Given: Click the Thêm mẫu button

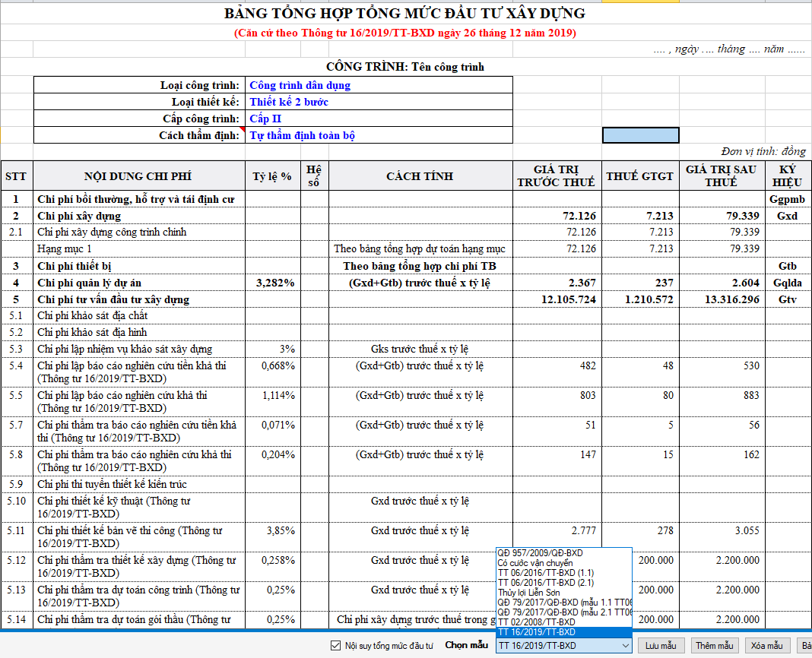Looking at the screenshot, I should 714,646.
